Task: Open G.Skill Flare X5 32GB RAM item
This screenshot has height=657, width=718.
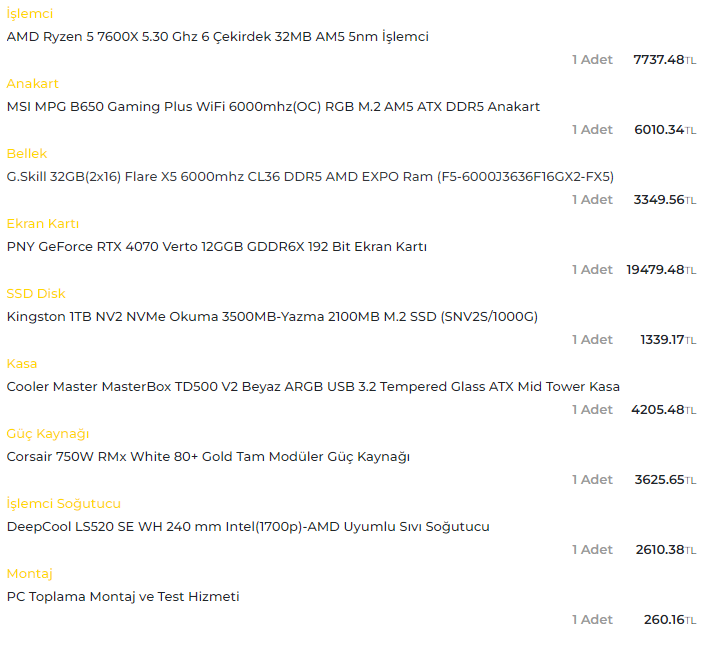Action: [310, 177]
